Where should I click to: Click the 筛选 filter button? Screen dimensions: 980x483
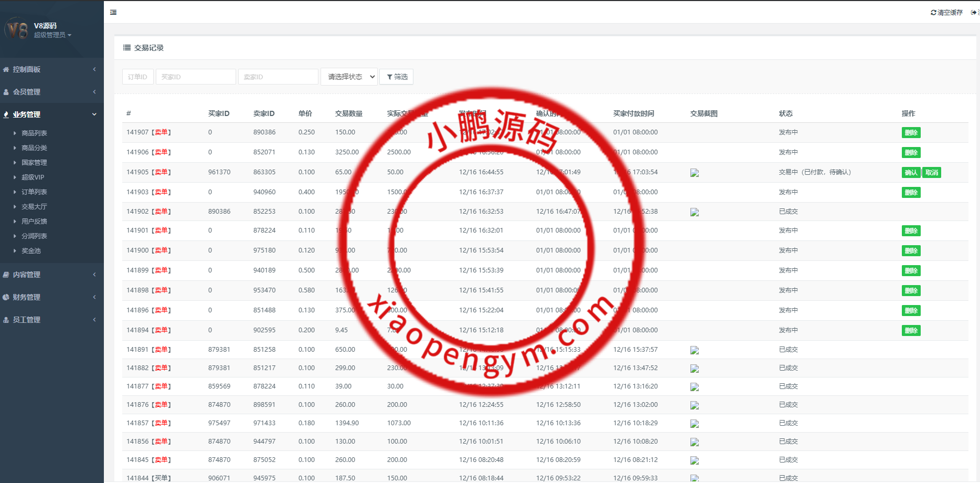(x=397, y=77)
